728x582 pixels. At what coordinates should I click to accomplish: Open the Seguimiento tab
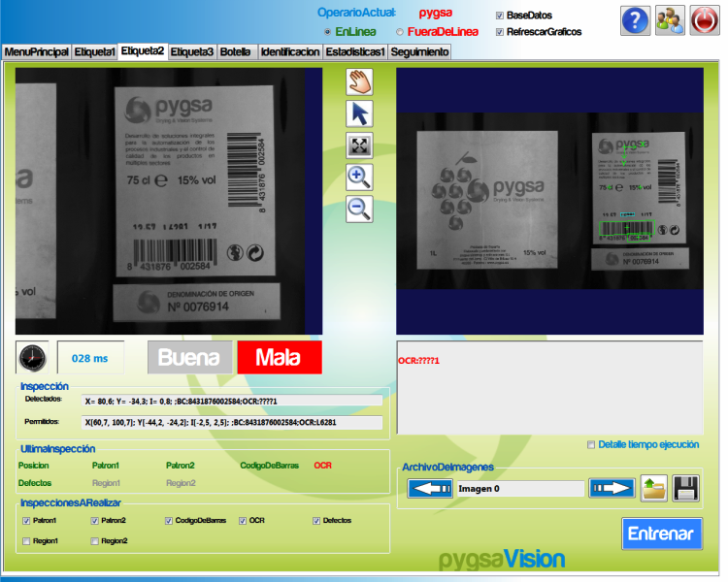pos(419,52)
